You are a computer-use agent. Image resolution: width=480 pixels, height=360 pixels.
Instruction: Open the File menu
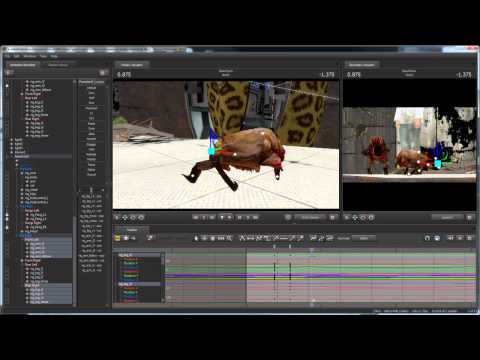(x=7, y=56)
